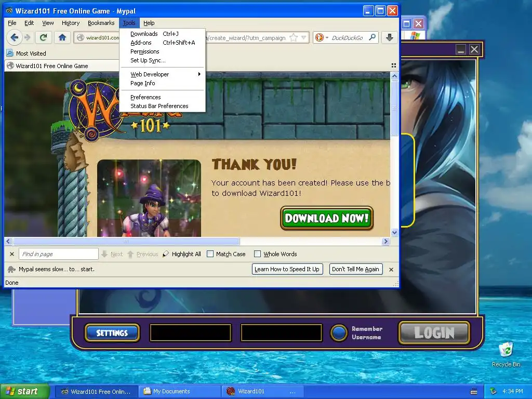Click Learn How to Speed It Up
This screenshot has width=532, height=399.
287,270
